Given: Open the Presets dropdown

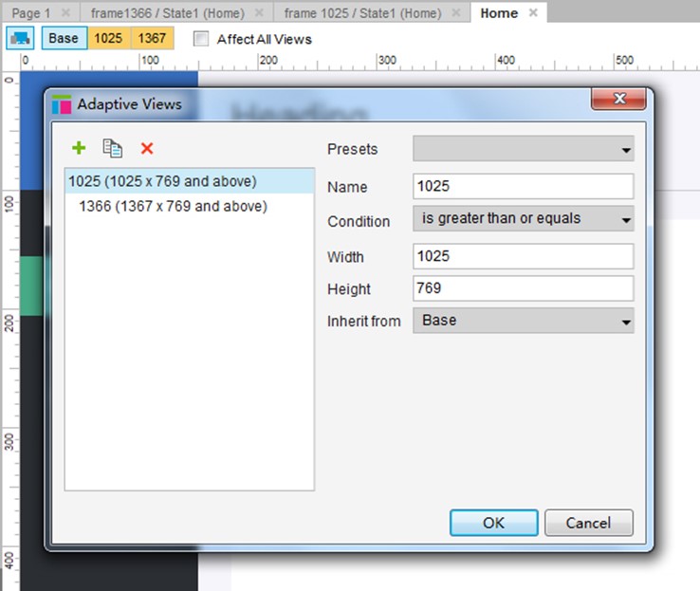Looking at the screenshot, I should (x=524, y=149).
